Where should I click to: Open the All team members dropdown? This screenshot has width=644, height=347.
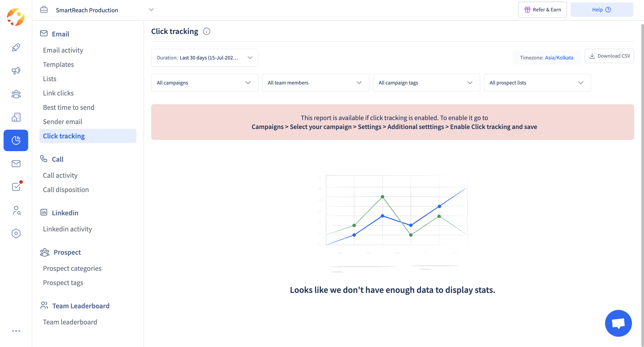coord(316,83)
